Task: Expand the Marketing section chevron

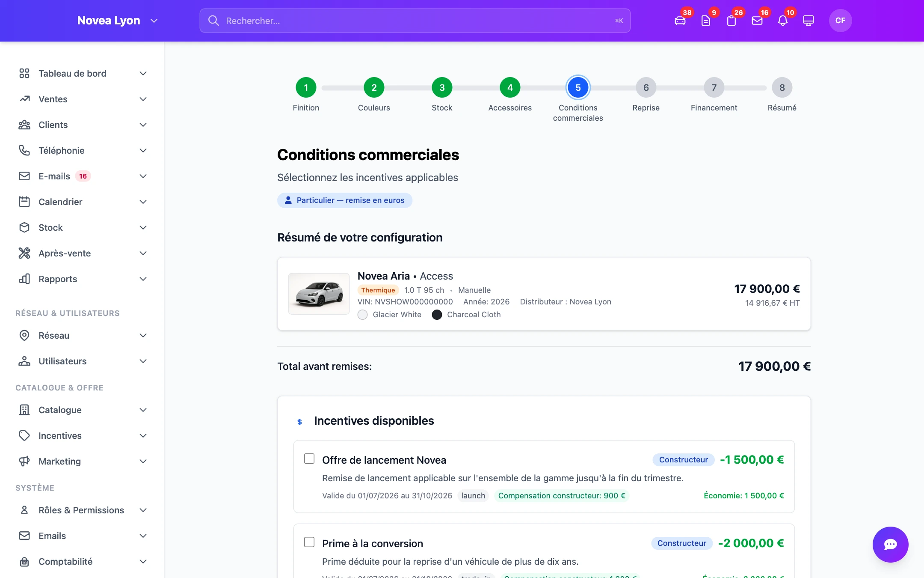Action: click(143, 461)
